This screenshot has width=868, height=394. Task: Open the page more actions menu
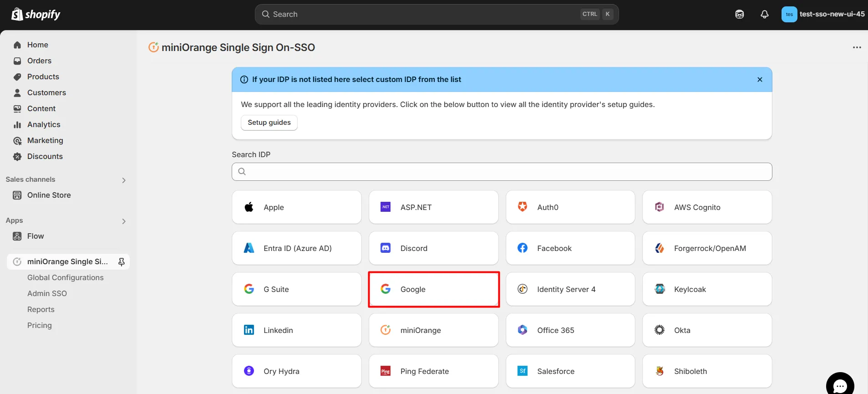(x=857, y=47)
